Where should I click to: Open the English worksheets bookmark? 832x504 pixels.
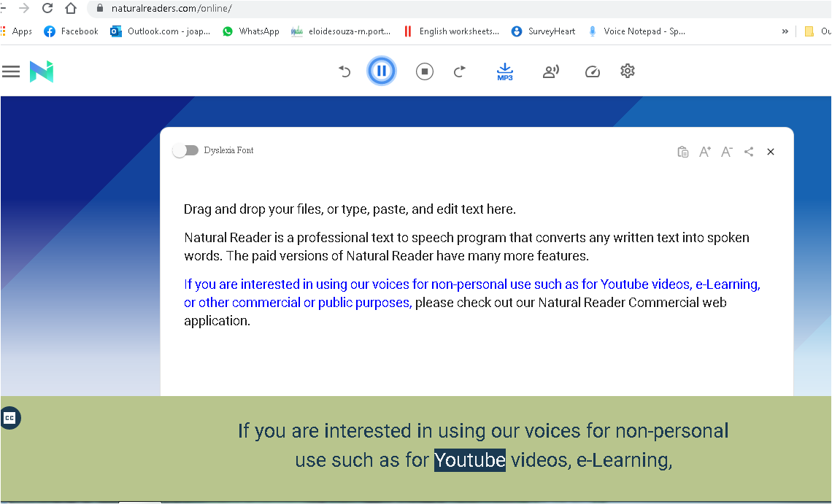point(451,31)
